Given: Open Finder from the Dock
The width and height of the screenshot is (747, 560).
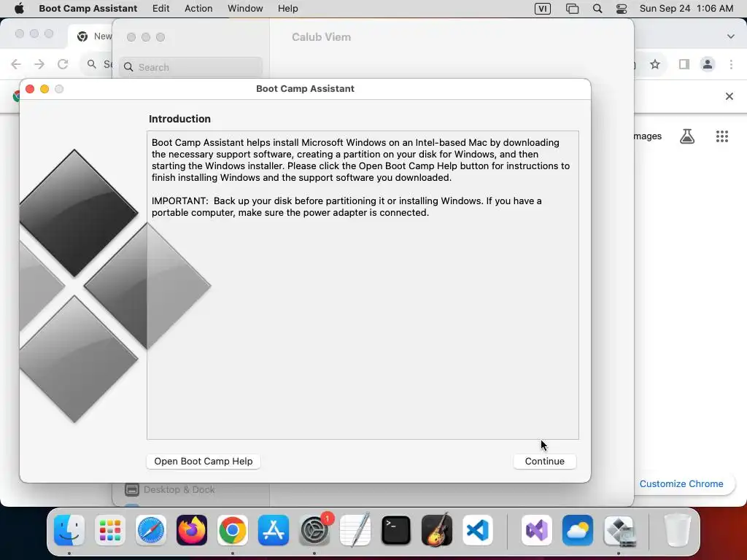Looking at the screenshot, I should pyautogui.click(x=69, y=530).
